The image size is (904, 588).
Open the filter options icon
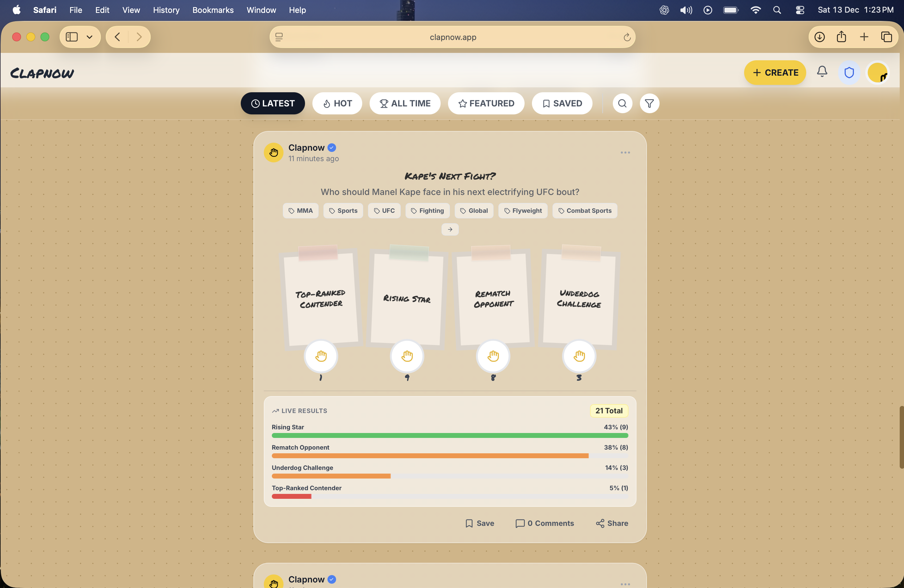click(x=649, y=103)
